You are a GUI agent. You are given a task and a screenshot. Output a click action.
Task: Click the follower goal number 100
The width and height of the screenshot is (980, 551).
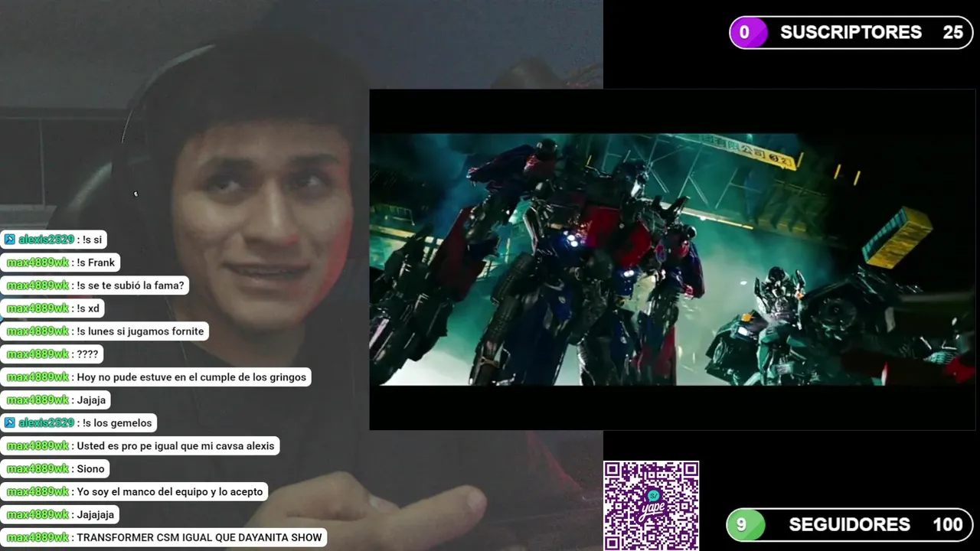pyautogui.click(x=948, y=525)
